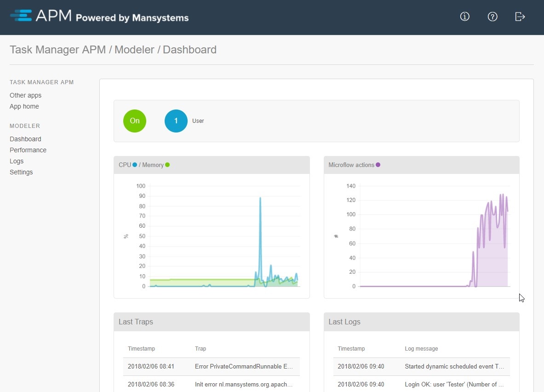Click the blue CPU legend dot
544x392 pixels.
tap(135, 165)
